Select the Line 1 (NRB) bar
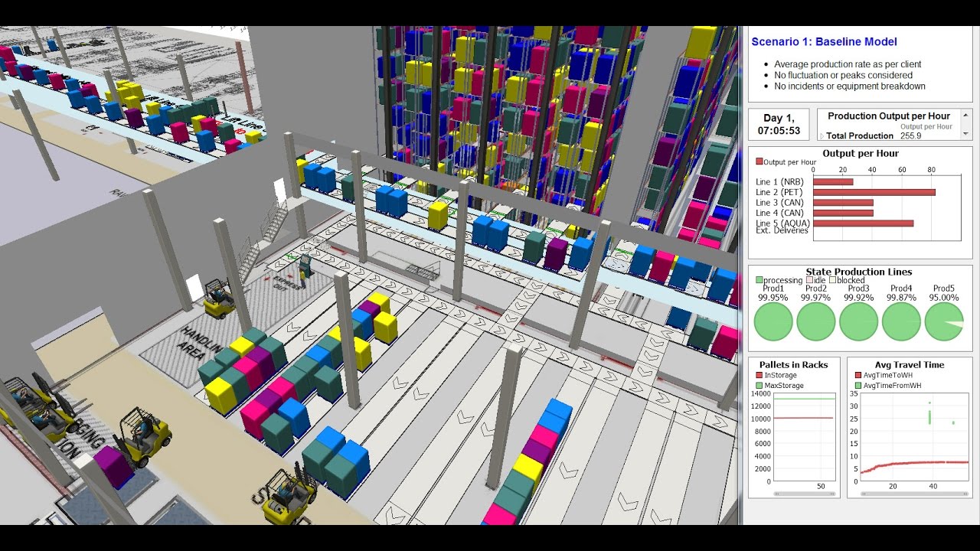The image size is (980, 551). coord(833,182)
